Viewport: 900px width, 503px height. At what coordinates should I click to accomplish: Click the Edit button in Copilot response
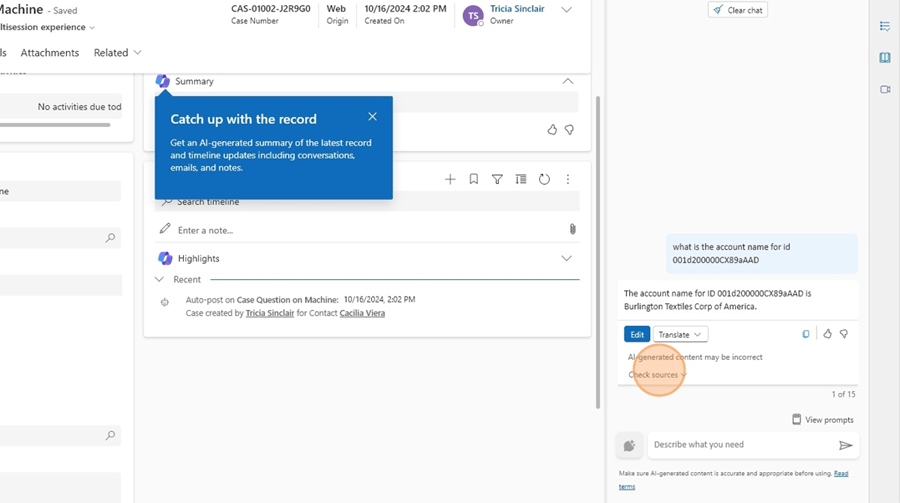(x=636, y=334)
